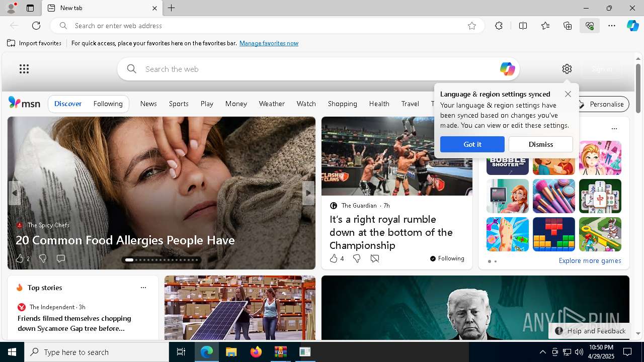Advance to next carousel slide
Image resolution: width=644 pixels, height=362 pixels.
click(x=308, y=193)
